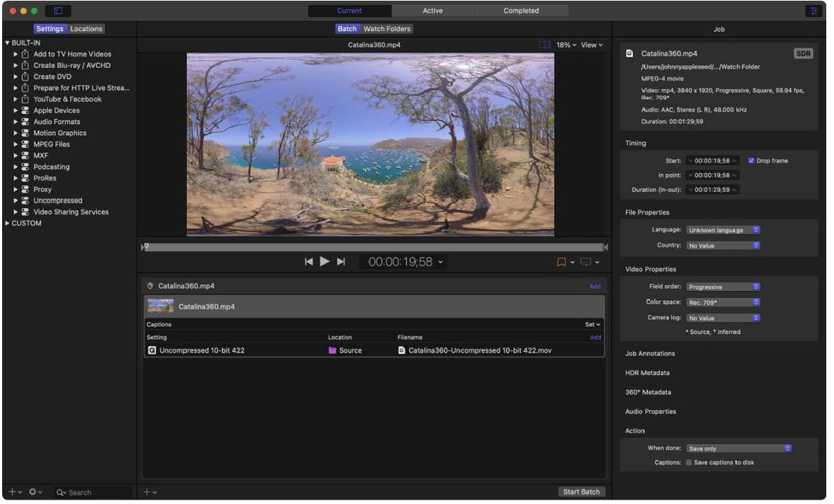Open the When done dropdown
This screenshot has width=834, height=504.
pyautogui.click(x=738, y=448)
